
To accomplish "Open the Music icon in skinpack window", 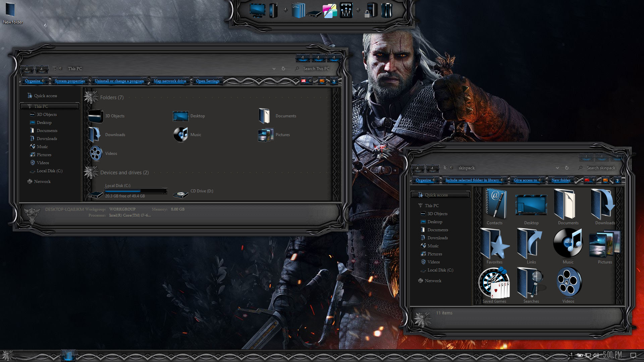I will [568, 242].
